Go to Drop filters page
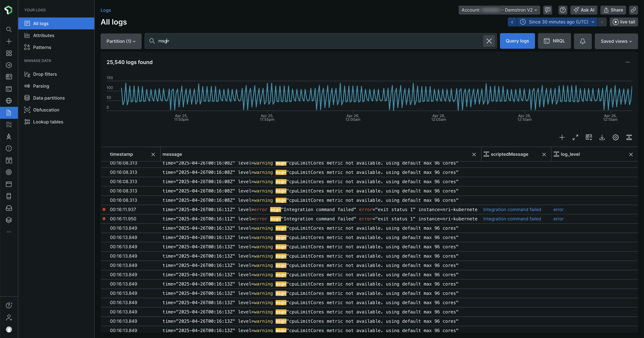This screenshot has height=338, width=644. coord(45,74)
